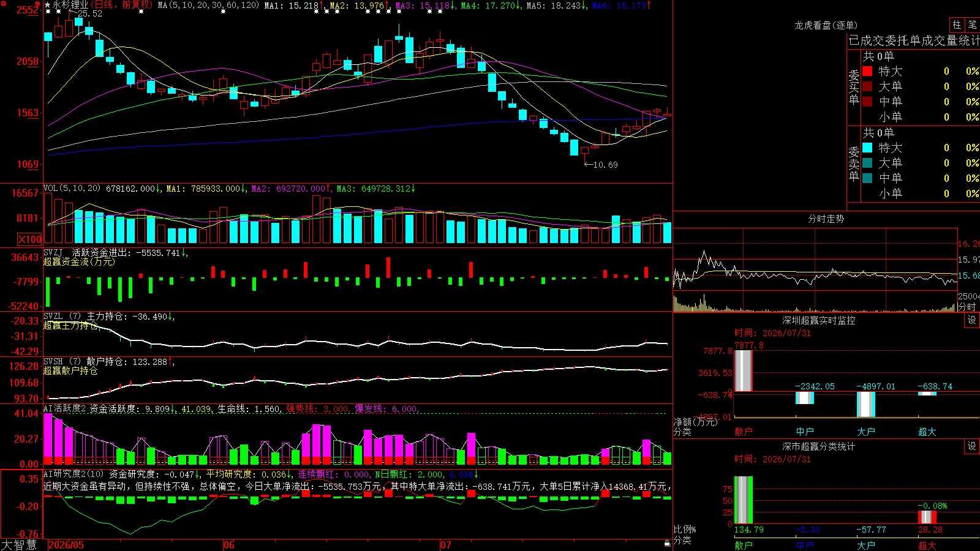
Task: Click the 中单 swatch in 委买单
Action: [867, 102]
